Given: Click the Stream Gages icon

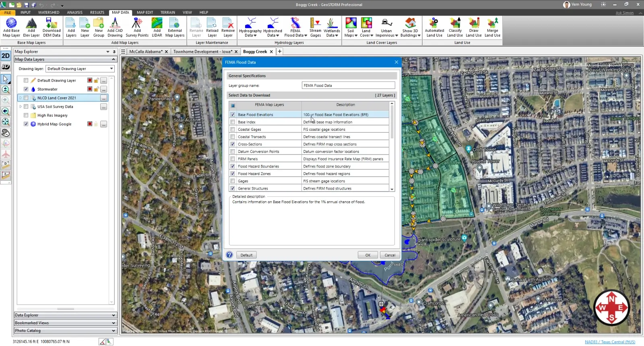Looking at the screenshot, I should pos(315,27).
